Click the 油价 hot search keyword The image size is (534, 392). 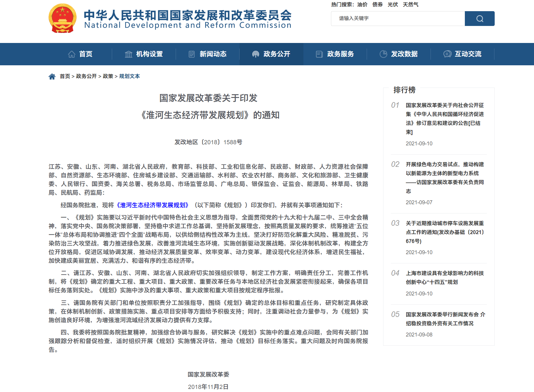point(362,4)
